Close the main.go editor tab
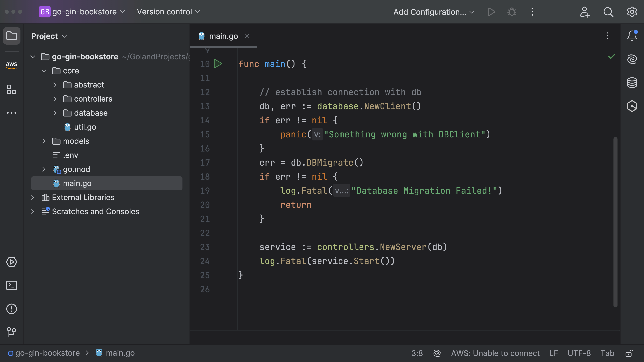Screen dimensions: 644x362 pos(247,36)
